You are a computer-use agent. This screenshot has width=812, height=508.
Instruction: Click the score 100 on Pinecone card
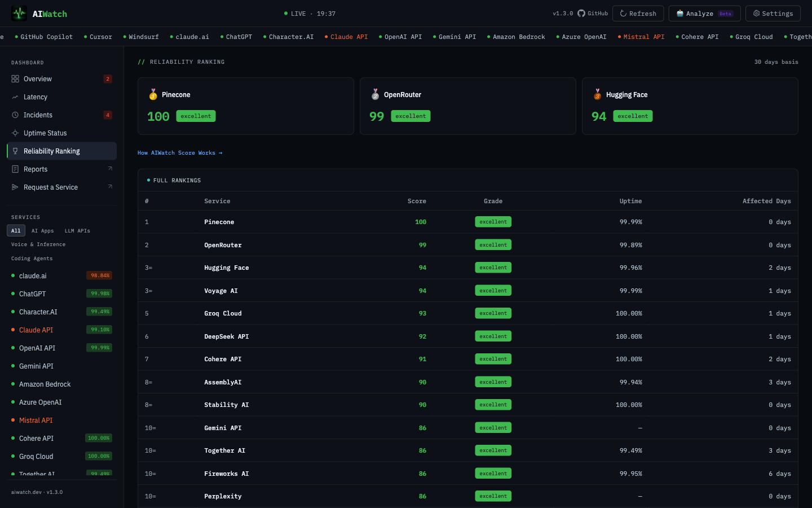coord(158,116)
